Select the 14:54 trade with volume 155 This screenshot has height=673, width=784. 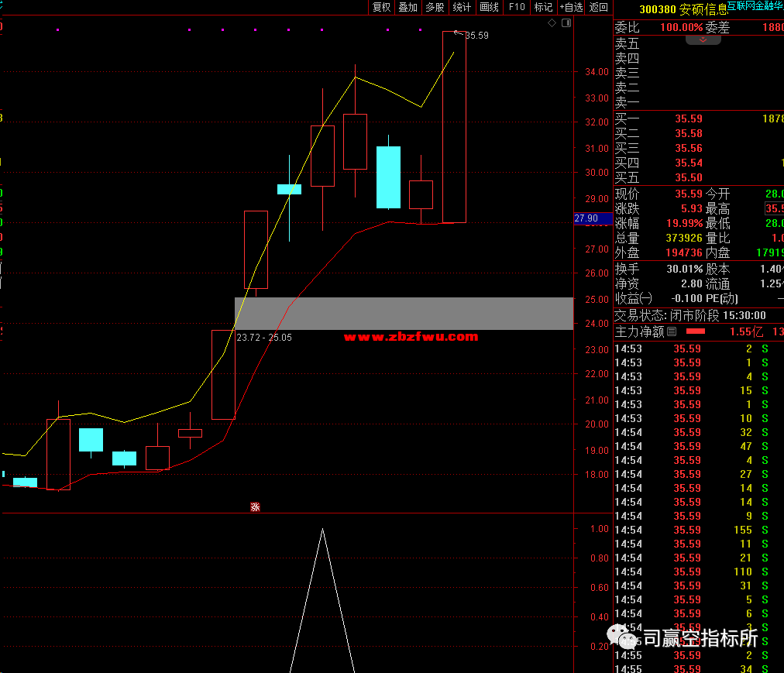(x=690, y=530)
